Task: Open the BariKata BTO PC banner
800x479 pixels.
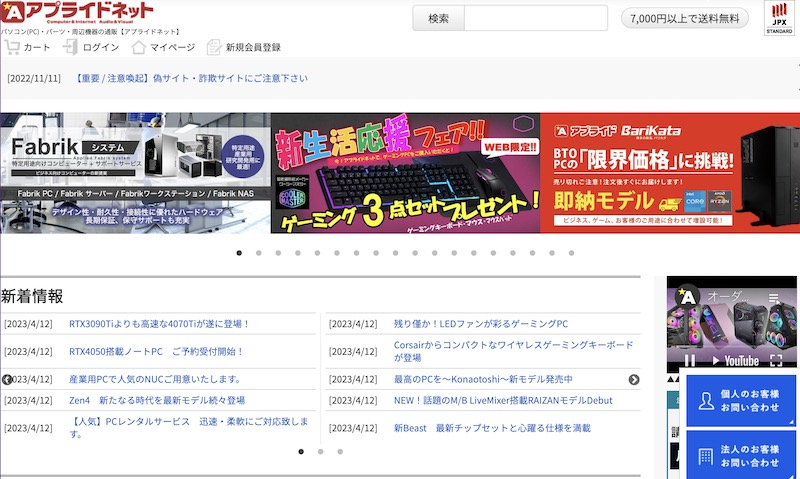Action: pyautogui.click(x=670, y=173)
